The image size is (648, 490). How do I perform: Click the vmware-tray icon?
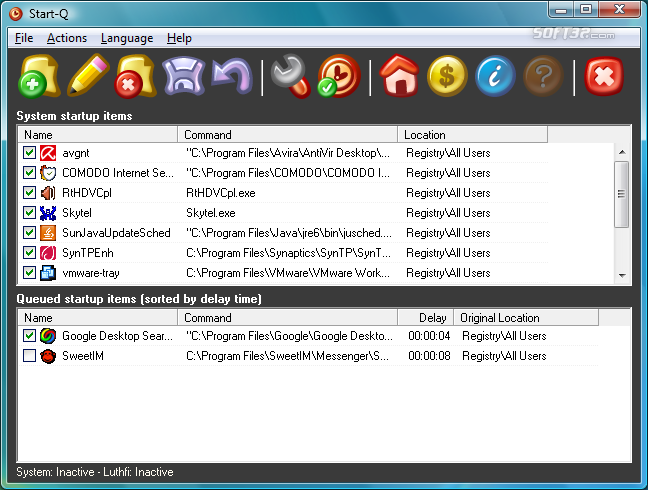(48, 273)
